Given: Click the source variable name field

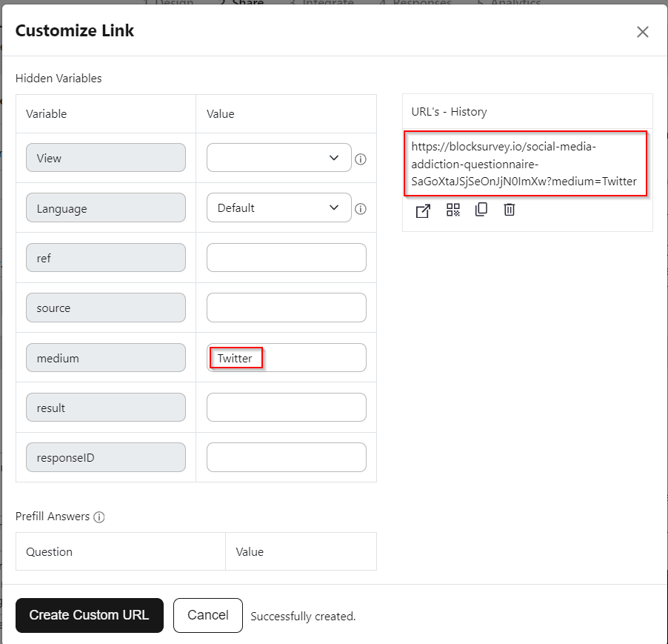Looking at the screenshot, I should [x=106, y=308].
